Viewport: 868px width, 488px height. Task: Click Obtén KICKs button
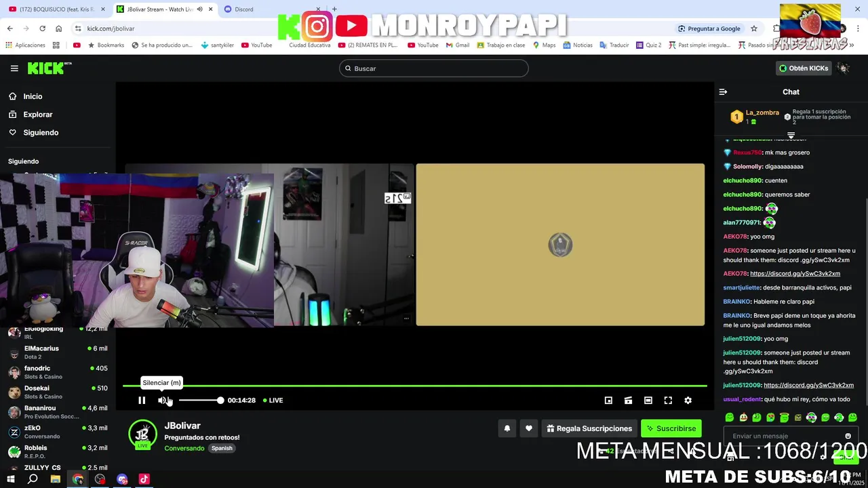pos(804,68)
